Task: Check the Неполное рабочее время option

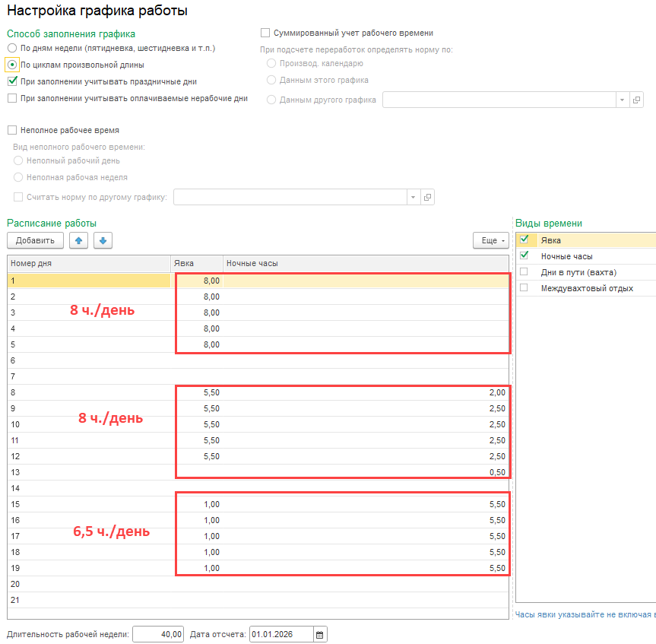Action: 12,130
